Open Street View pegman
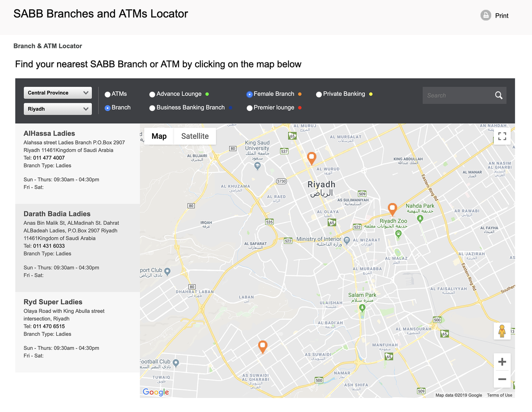 click(502, 331)
